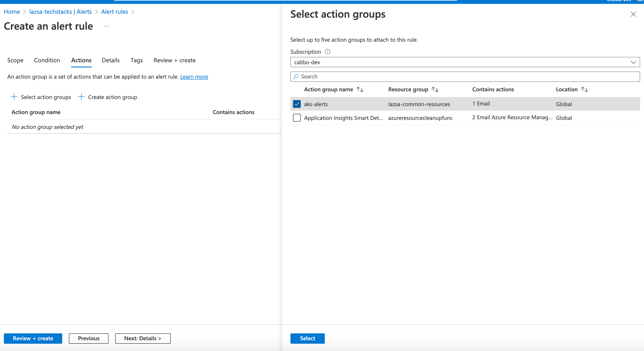Open Alert rules breadcrumb

[115, 12]
